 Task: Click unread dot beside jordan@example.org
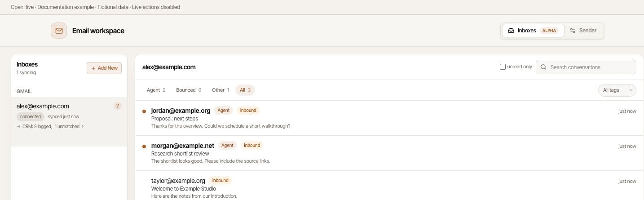click(144, 111)
